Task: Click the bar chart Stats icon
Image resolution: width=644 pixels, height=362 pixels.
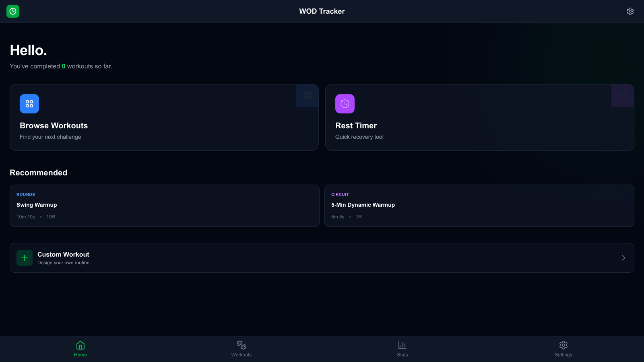Action: click(402, 345)
